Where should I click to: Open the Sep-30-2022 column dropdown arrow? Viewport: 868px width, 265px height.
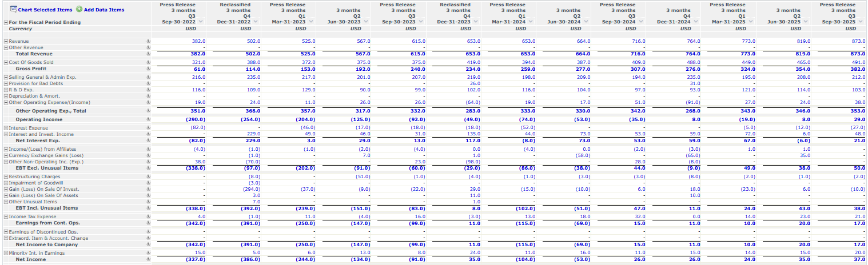pos(201,22)
